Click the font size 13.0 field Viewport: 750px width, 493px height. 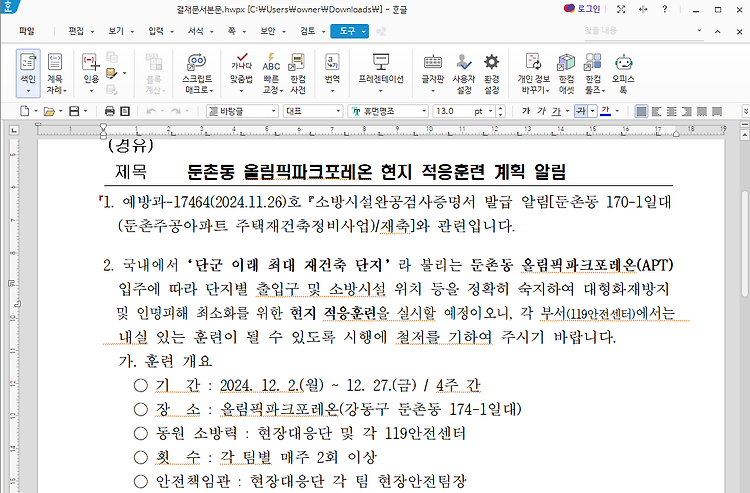[x=452, y=111]
